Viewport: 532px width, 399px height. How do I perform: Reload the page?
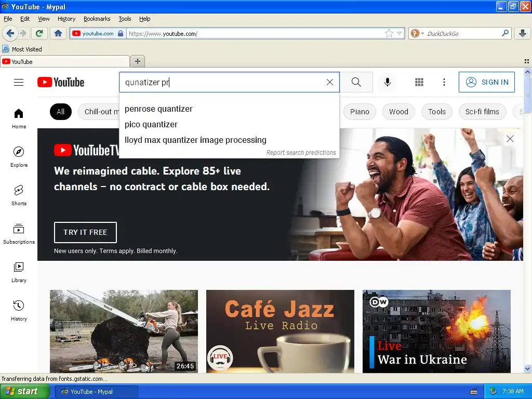coord(39,33)
